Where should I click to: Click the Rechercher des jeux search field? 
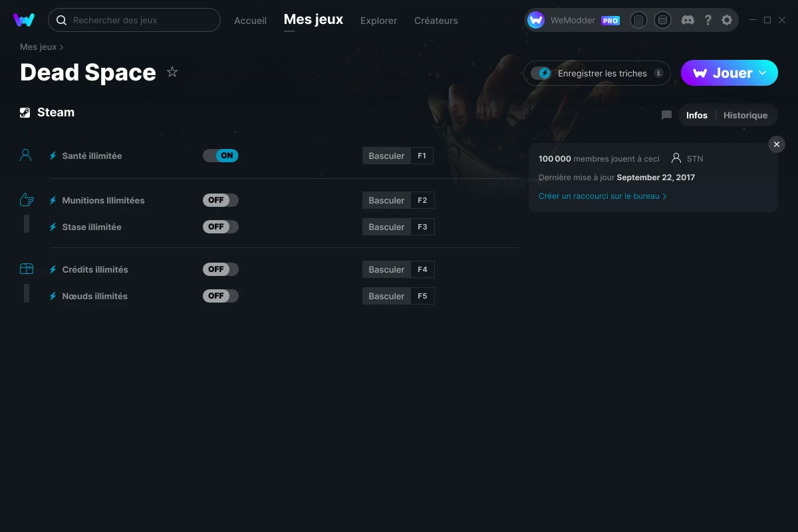134,20
